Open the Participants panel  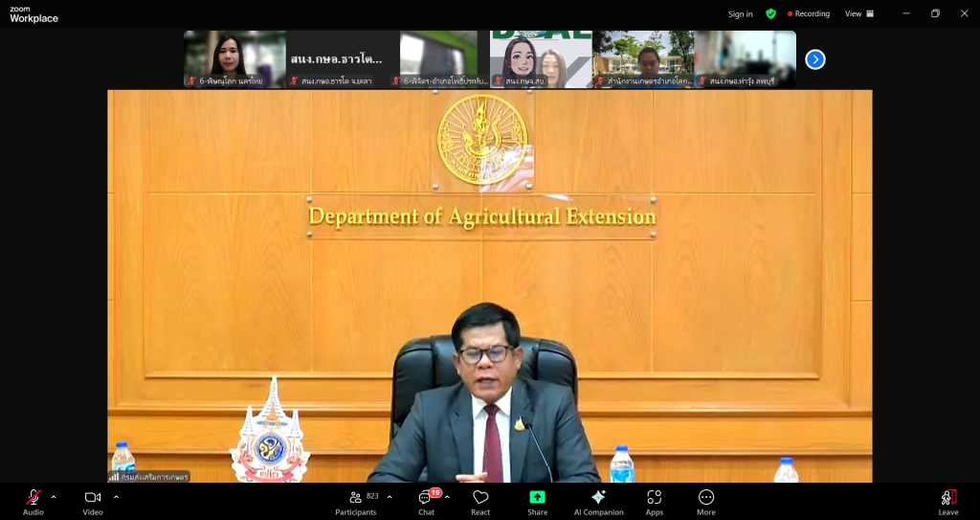coord(355,500)
